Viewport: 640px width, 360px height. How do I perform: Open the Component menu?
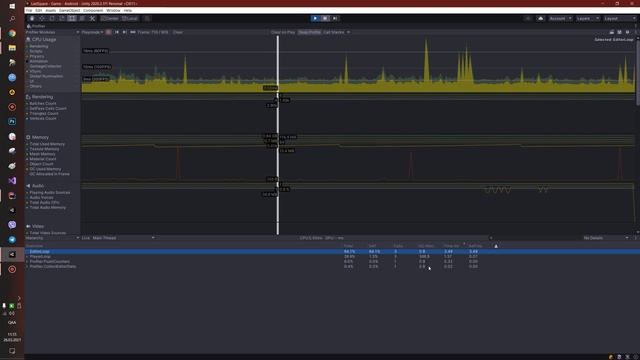93,10
